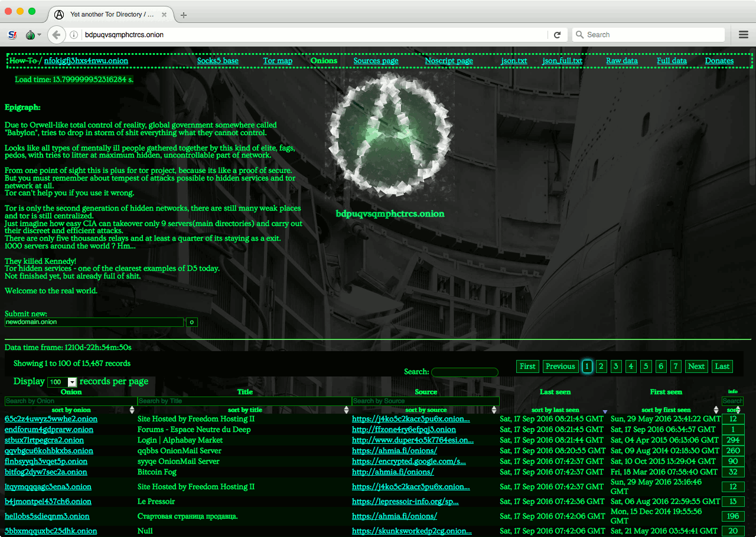756x537 pixels.
Task: Click the site info icon in address bar
Action: pos(74,35)
